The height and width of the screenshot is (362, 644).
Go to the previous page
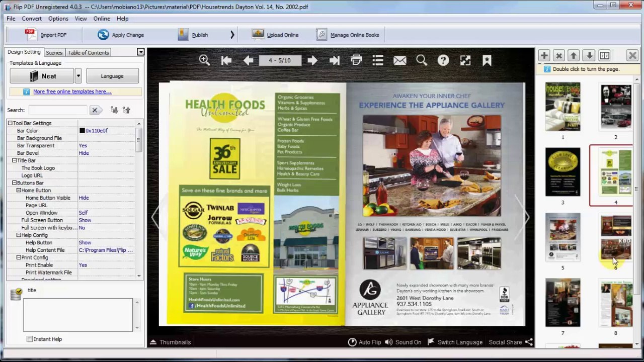248,60
